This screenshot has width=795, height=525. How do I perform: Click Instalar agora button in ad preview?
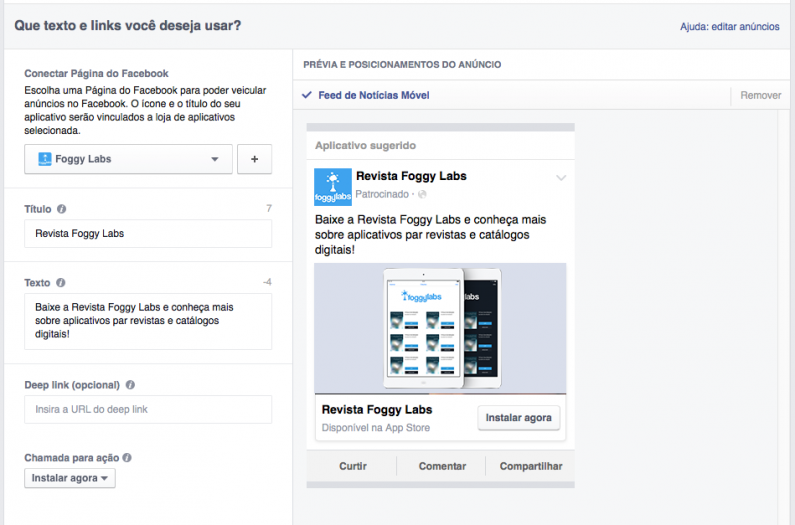(x=519, y=417)
